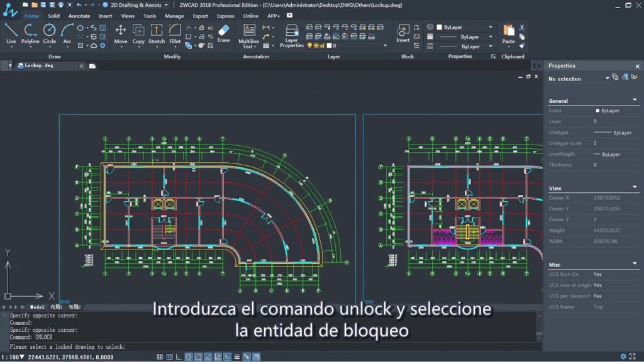The image size is (644, 362).
Task: Collapse the Misc section
Action: [635, 263]
